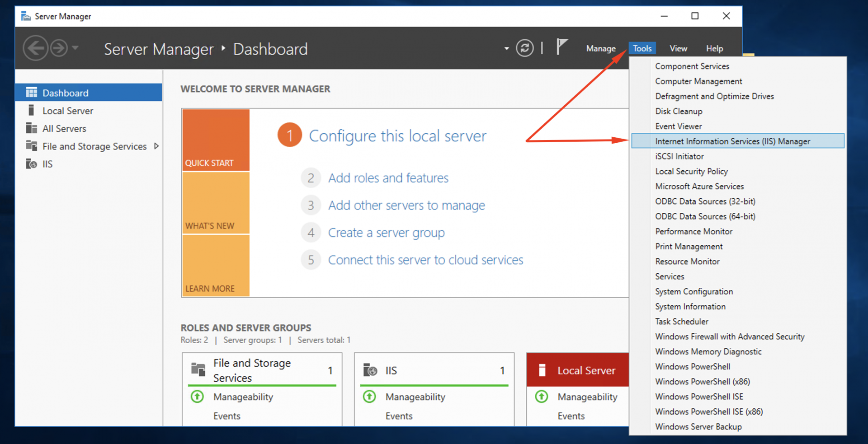868x444 pixels.
Task: Expand File and Storage Services submenu arrow
Action: pyautogui.click(x=156, y=146)
